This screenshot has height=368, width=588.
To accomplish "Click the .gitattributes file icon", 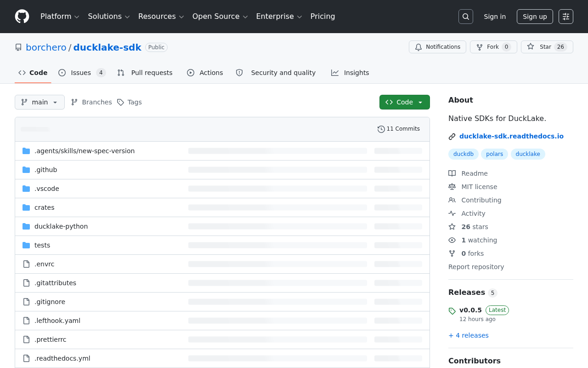I will 26,283.
